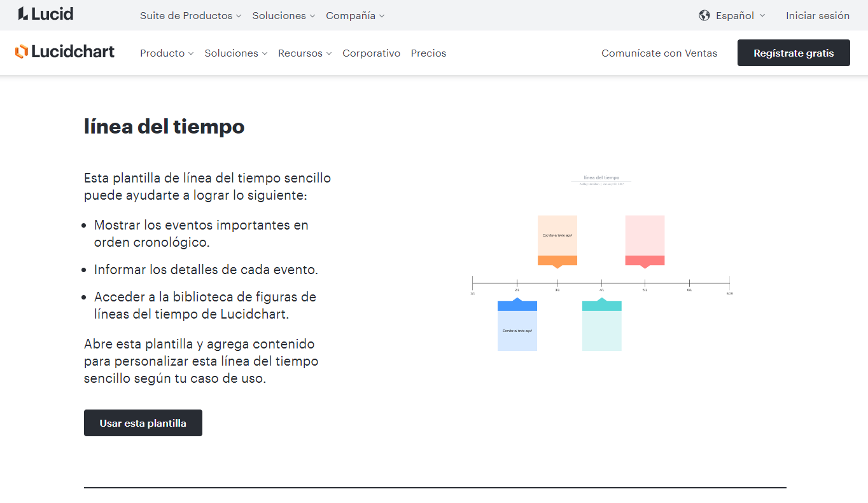Open Compañía dropdown menu

click(x=355, y=16)
